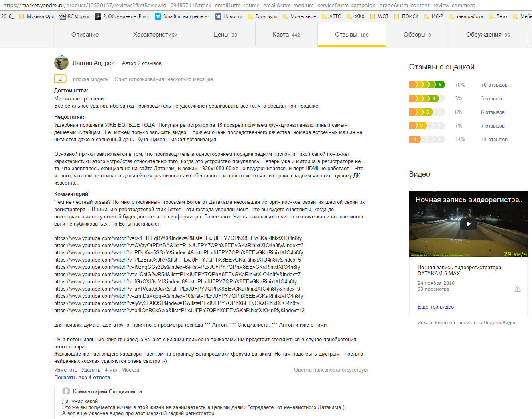
Task: Open the WOT bookmark folder
Action: (379, 16)
